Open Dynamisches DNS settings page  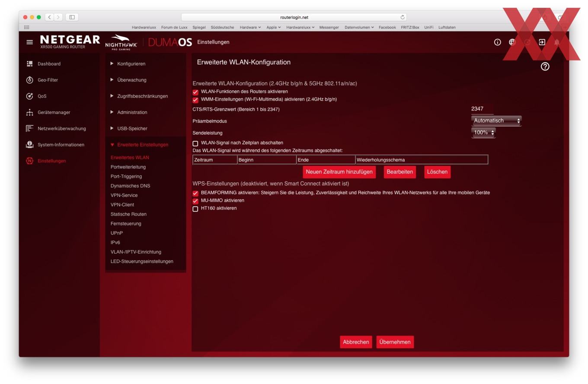130,186
